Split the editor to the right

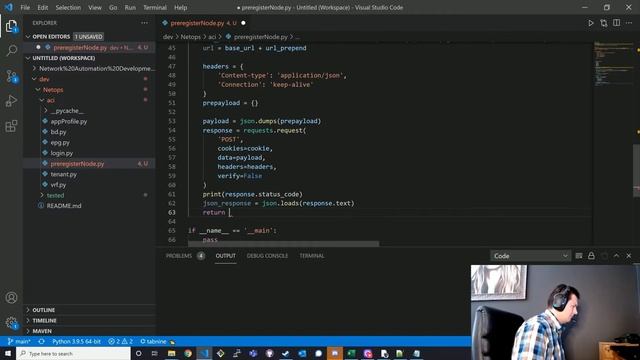point(616,23)
